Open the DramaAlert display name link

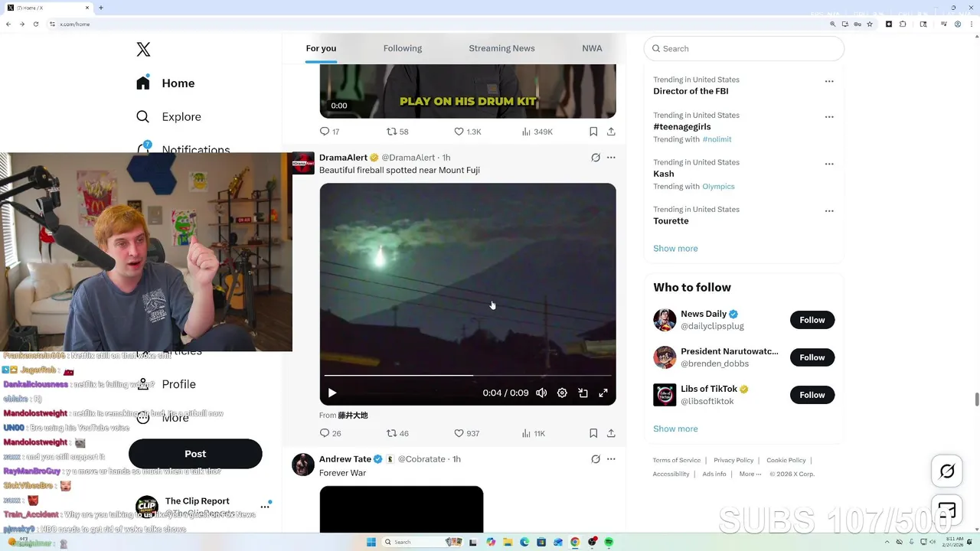click(343, 158)
